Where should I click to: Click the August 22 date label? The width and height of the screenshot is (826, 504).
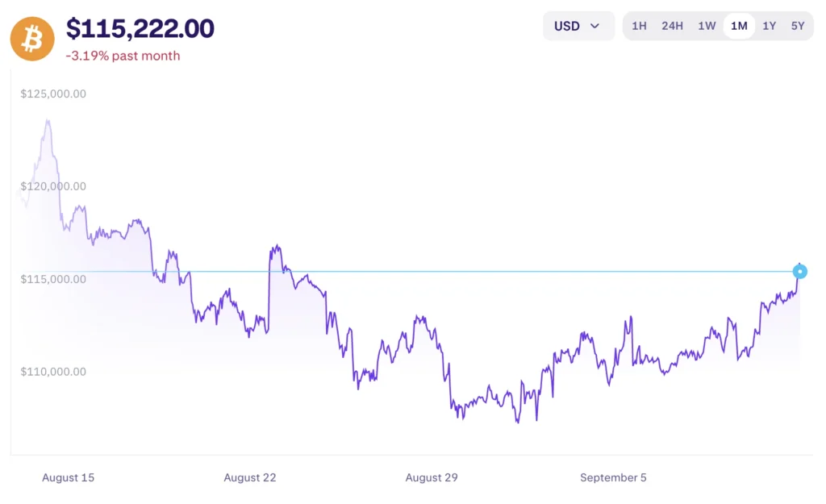coord(250,477)
